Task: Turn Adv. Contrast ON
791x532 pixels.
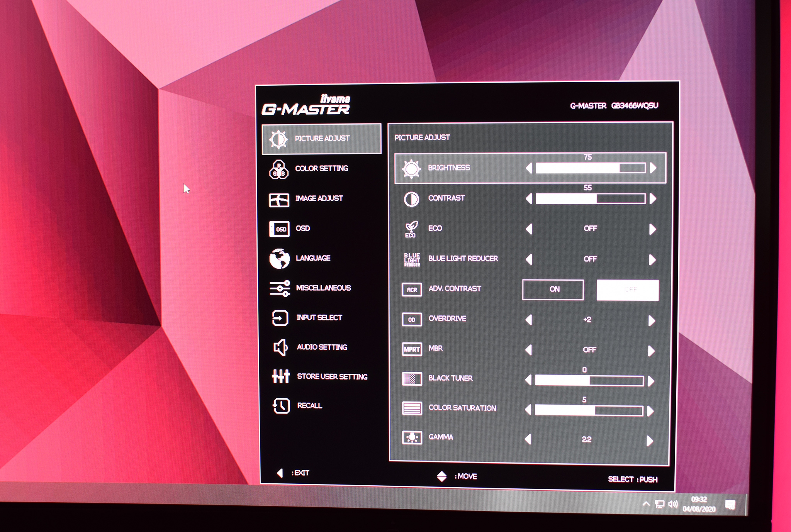Action: pyautogui.click(x=553, y=290)
